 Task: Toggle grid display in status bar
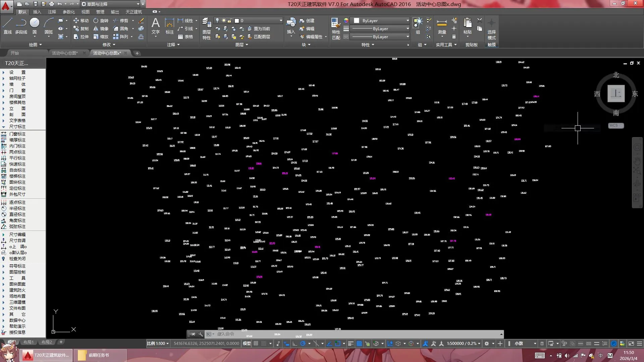(x=256, y=344)
